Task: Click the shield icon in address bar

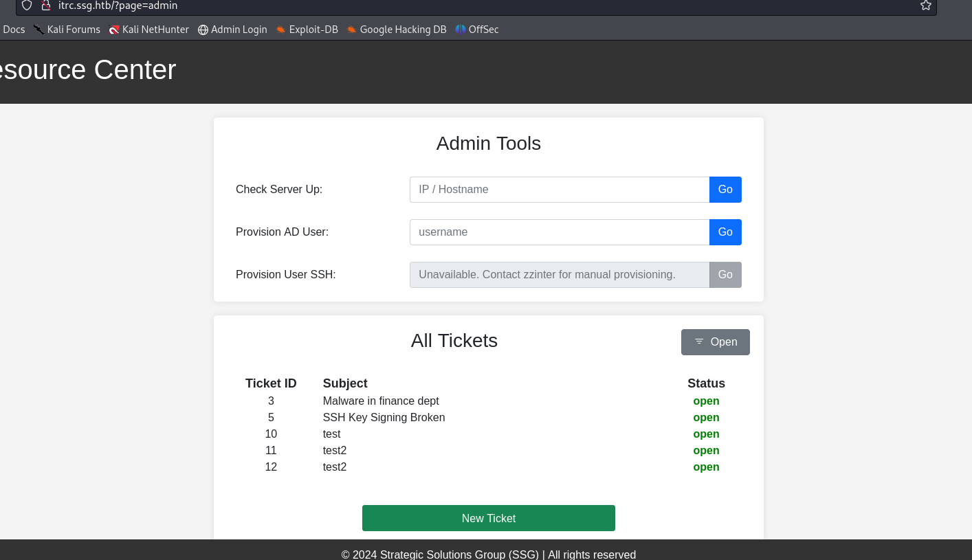Action: point(27,5)
